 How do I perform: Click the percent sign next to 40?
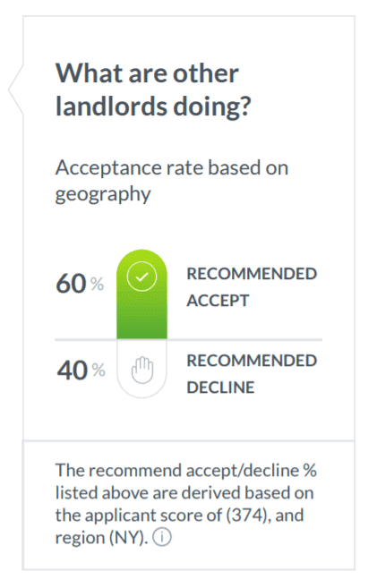(99, 371)
